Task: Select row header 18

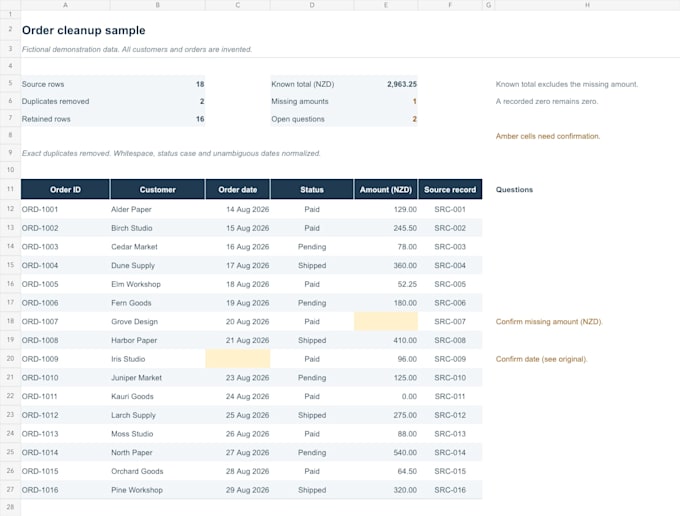Action: [x=10, y=321]
